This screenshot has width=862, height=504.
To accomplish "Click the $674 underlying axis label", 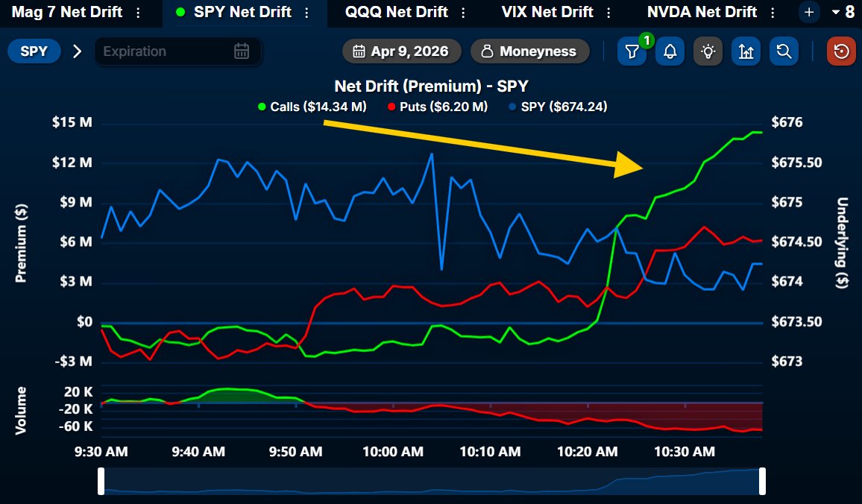I will pyautogui.click(x=787, y=281).
